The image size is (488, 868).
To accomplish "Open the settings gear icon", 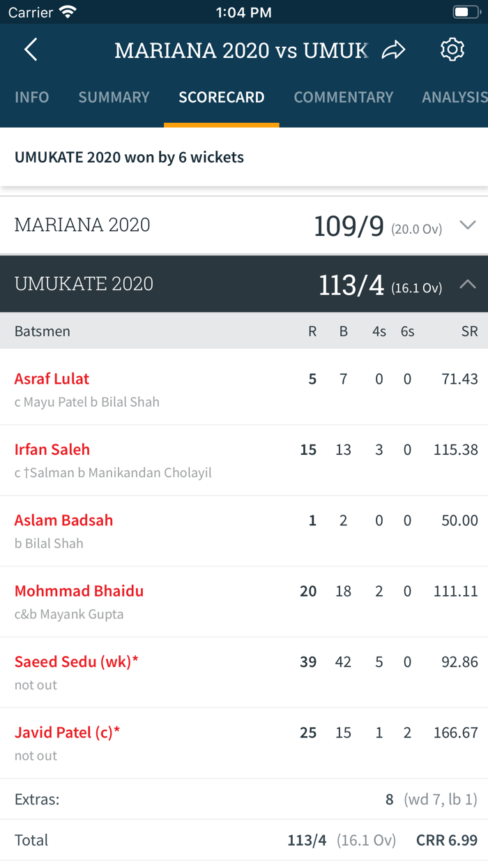I will click(452, 50).
